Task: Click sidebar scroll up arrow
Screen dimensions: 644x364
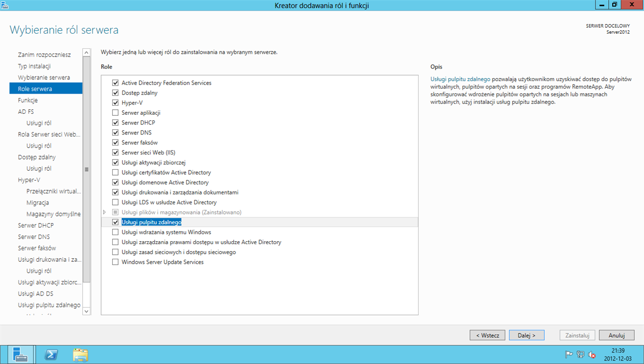Action: [x=86, y=52]
